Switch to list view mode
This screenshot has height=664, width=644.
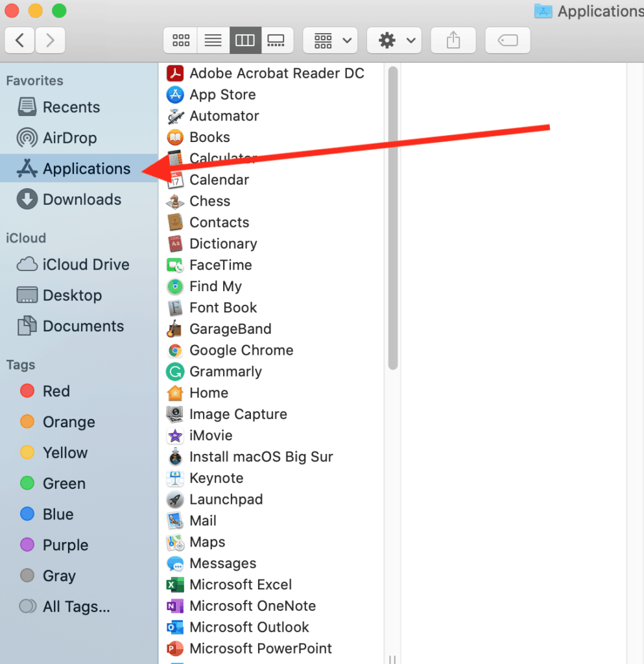pos(213,41)
